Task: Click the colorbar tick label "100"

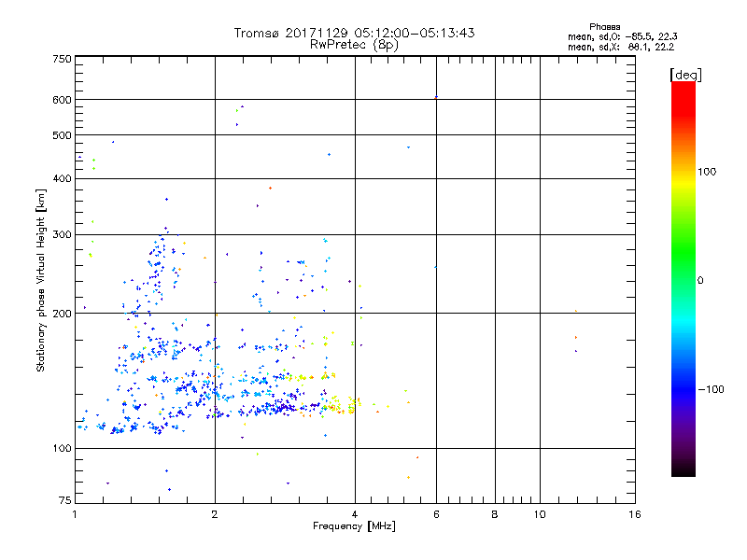Action: (707, 172)
